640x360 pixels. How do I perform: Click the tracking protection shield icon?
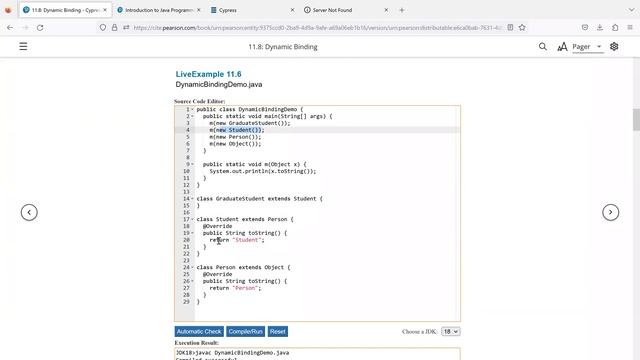[x=103, y=27]
